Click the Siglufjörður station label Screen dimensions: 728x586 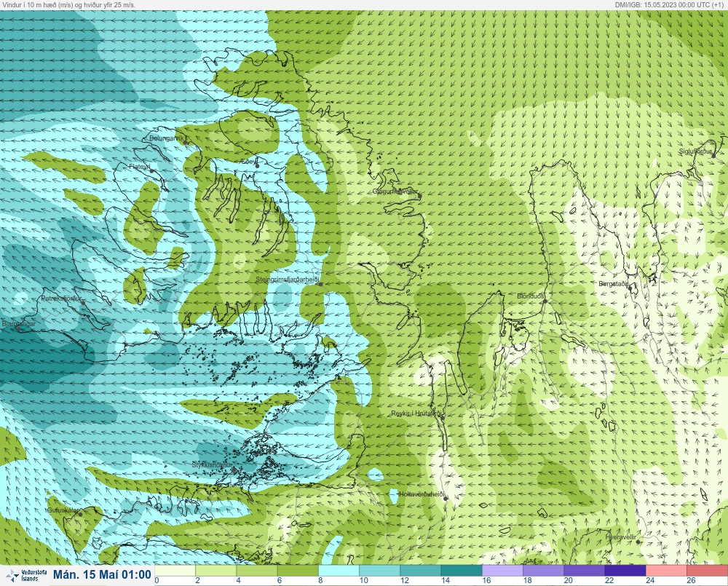coord(695,152)
